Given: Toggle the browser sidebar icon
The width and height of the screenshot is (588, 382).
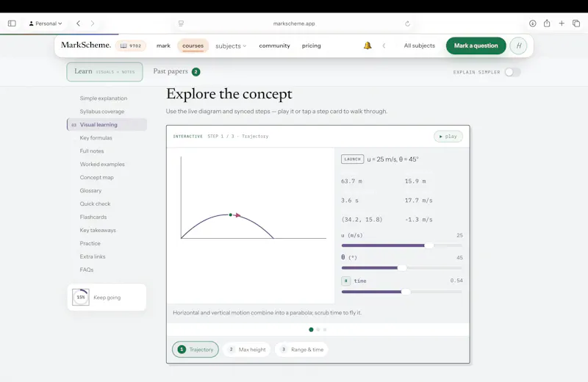Looking at the screenshot, I should point(12,24).
